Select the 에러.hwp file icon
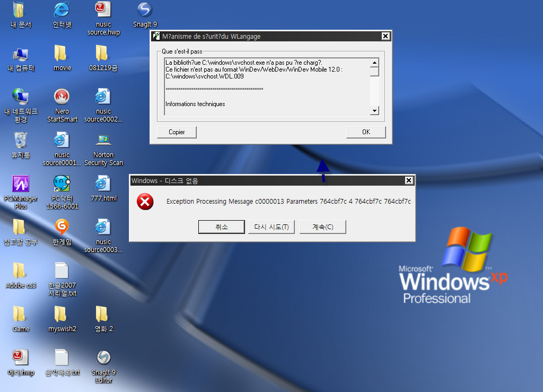This screenshot has width=543, height=392. [x=20, y=358]
